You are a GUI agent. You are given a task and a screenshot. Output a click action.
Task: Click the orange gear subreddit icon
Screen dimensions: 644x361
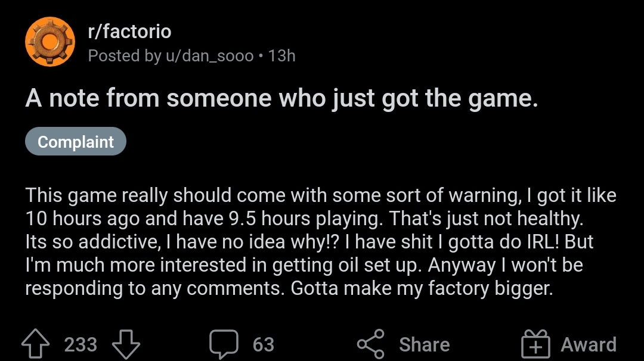(50, 43)
